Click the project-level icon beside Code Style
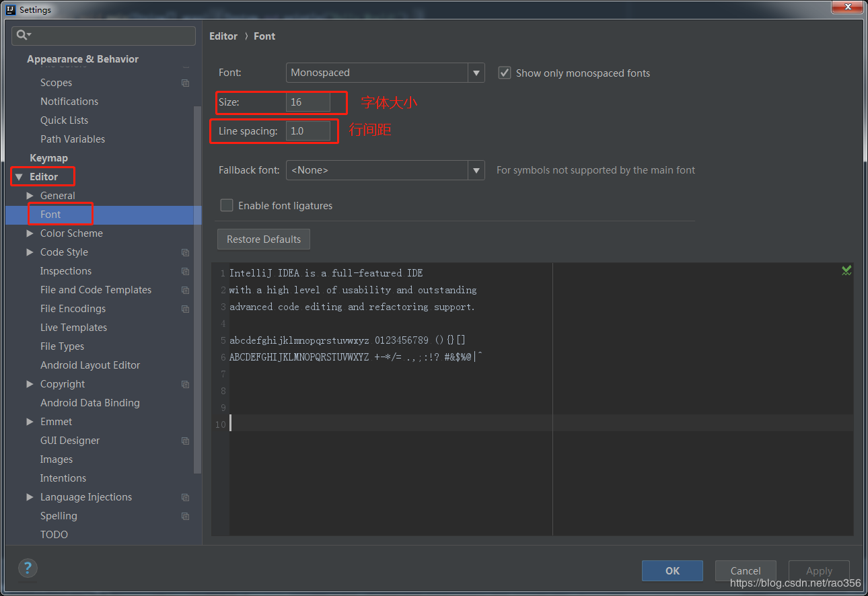 tap(186, 252)
